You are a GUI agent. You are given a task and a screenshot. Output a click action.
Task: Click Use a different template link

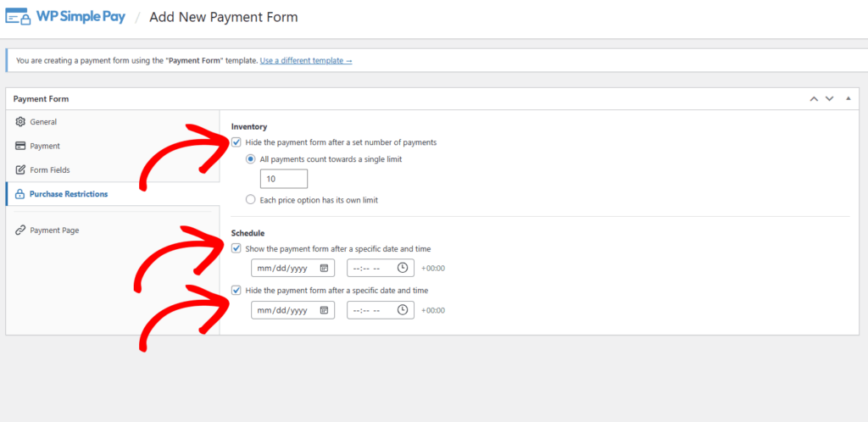tap(306, 61)
